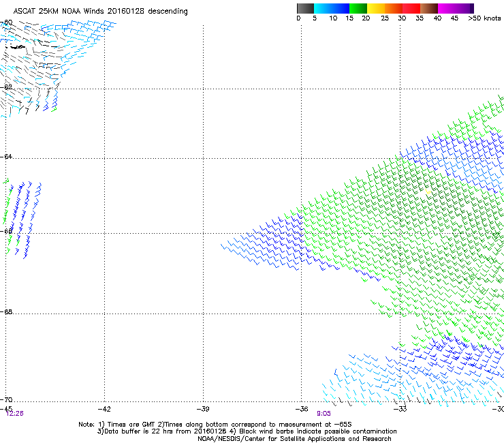Viewport: 504px width, 443px height.
Task: Click the latitude label '-68'
Action: click(6, 311)
